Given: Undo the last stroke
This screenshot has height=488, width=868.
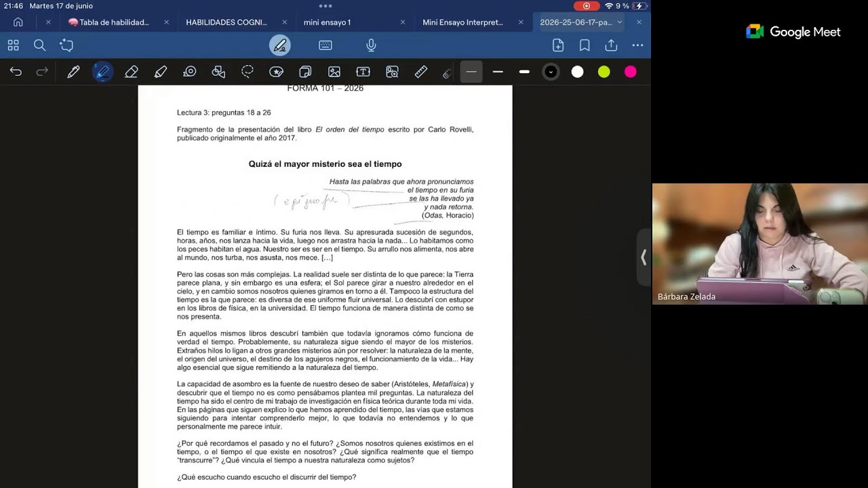Looking at the screenshot, I should tap(16, 72).
